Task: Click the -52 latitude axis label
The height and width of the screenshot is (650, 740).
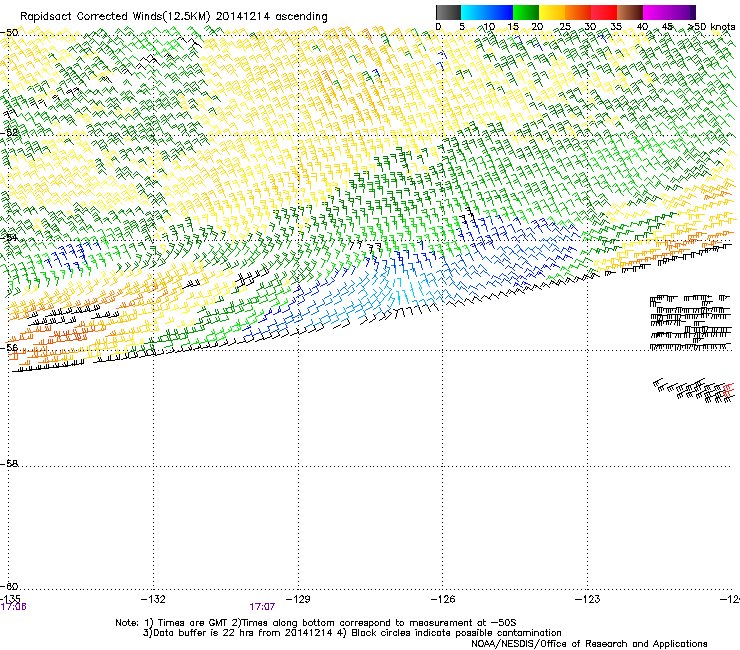Action: click(9, 133)
